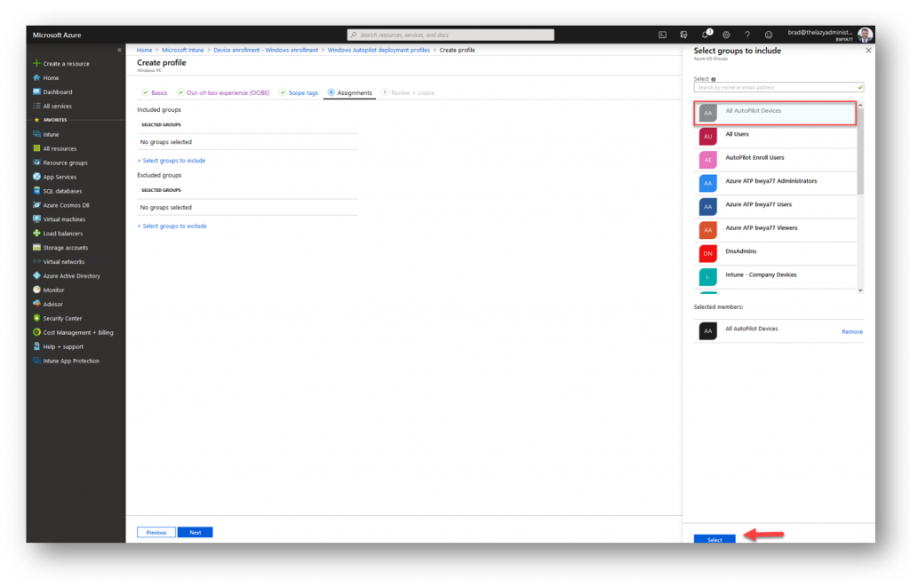Open Home from the sidebar house icon
The image size is (910, 588).
coord(36,77)
